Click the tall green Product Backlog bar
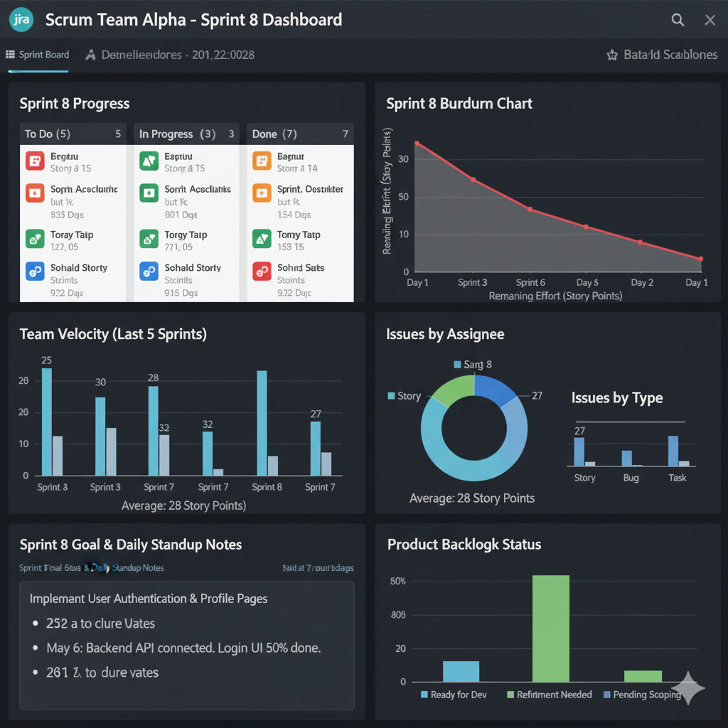Viewport: 728px width, 728px height. (x=551, y=628)
